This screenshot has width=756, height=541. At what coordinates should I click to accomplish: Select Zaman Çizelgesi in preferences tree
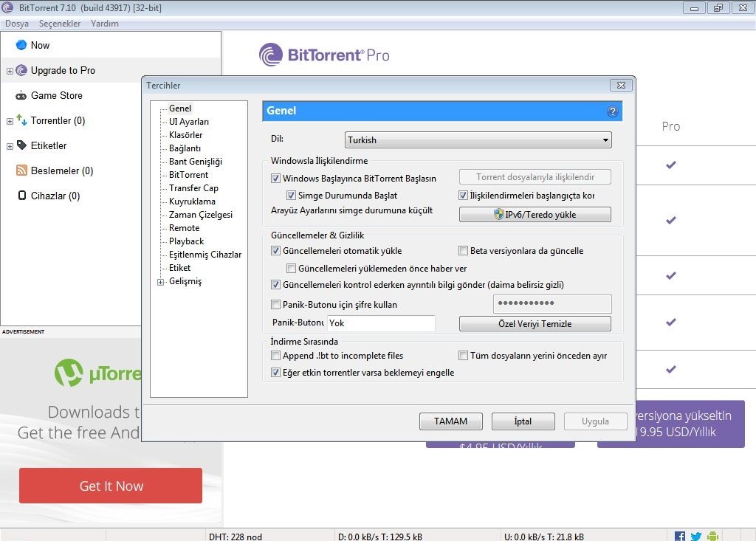pyautogui.click(x=201, y=215)
